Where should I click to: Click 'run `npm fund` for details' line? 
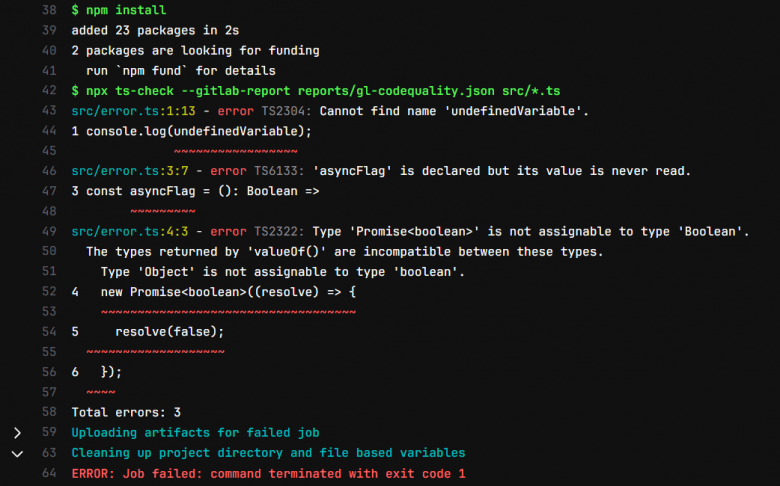coord(181,71)
